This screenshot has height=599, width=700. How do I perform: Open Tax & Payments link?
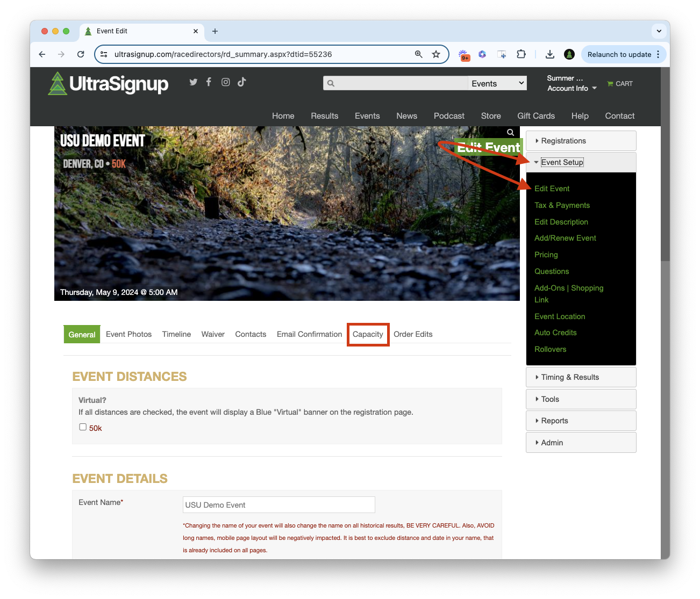click(x=562, y=205)
